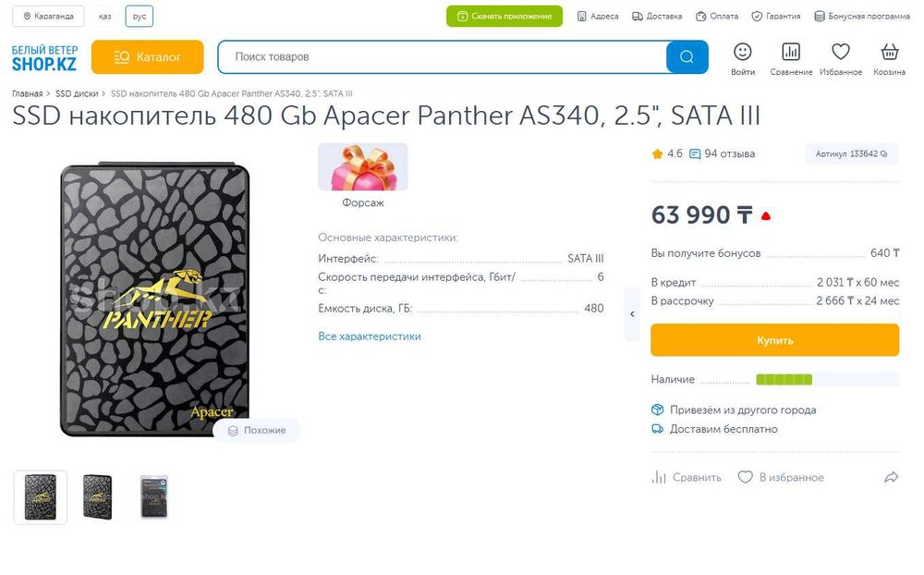Open the Избранное heart icon in header
The image size is (924, 575).
[840, 53]
